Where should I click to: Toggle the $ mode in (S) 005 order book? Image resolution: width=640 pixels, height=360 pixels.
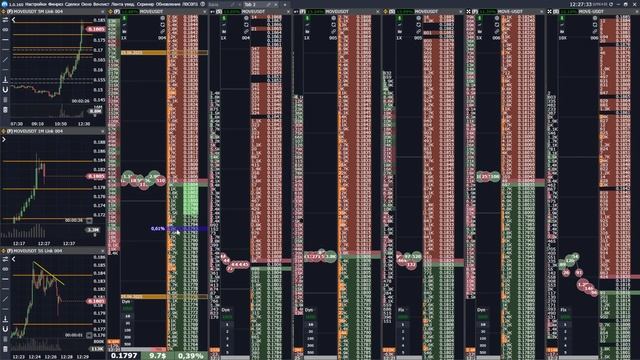400,18
